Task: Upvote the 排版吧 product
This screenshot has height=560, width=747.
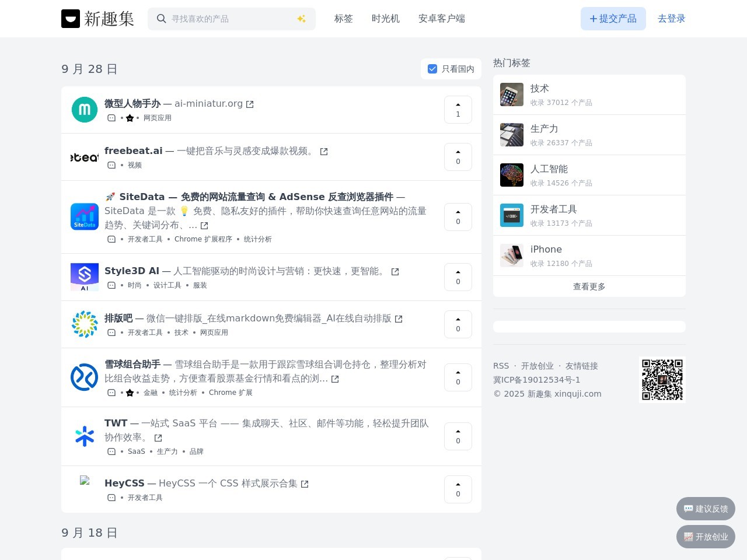Action: [x=458, y=324]
